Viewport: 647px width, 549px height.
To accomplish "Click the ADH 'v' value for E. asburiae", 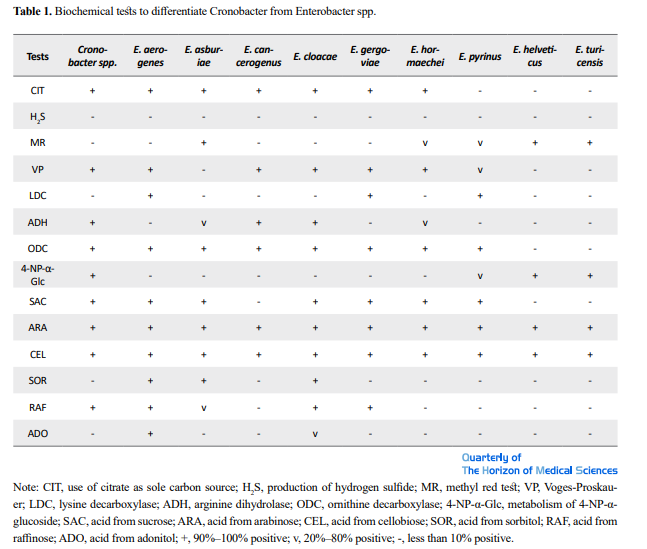I will point(203,223).
